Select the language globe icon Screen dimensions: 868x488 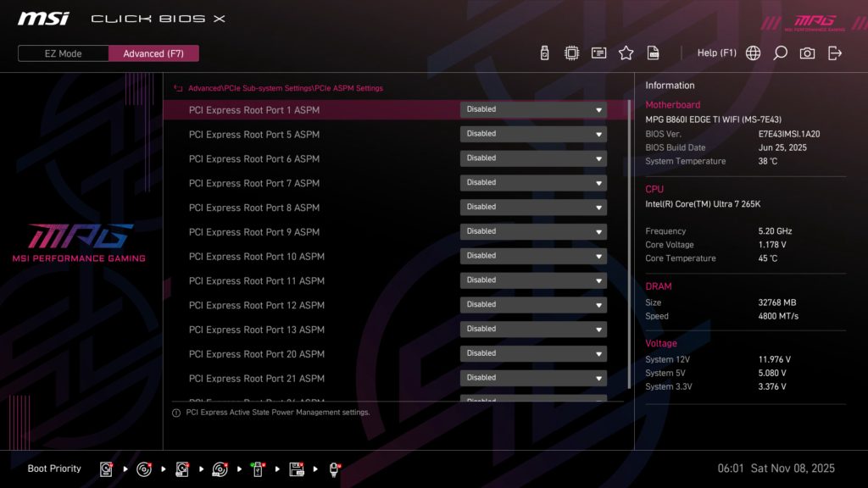[752, 53]
